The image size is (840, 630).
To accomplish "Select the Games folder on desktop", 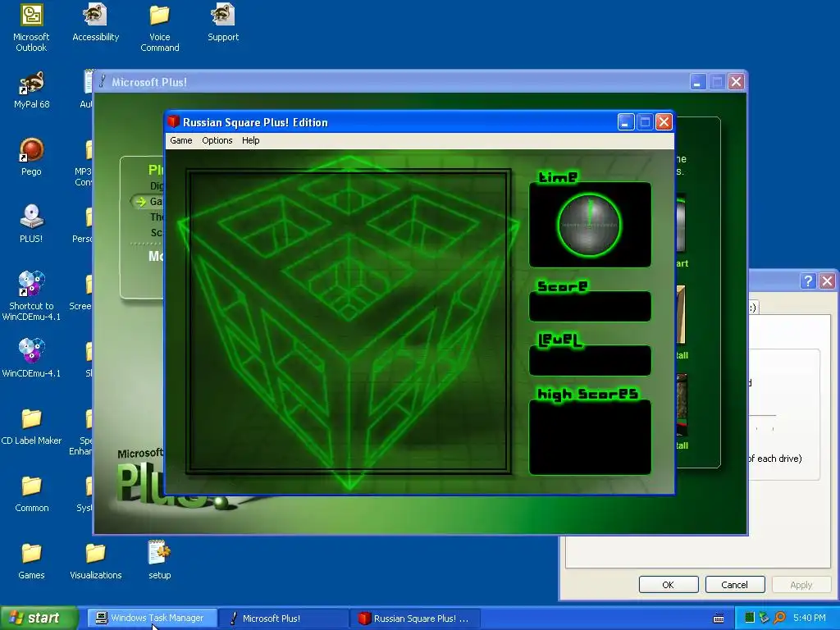I will (x=31, y=561).
